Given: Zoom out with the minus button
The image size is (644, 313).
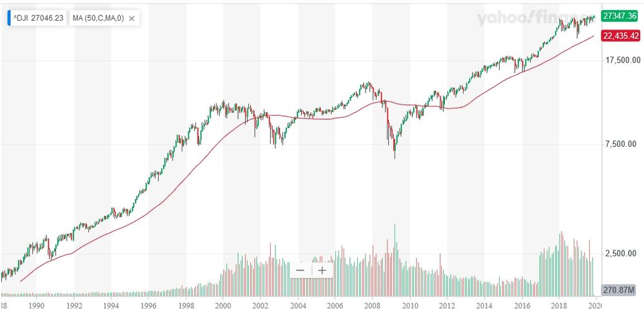Looking at the screenshot, I should (300, 270).
